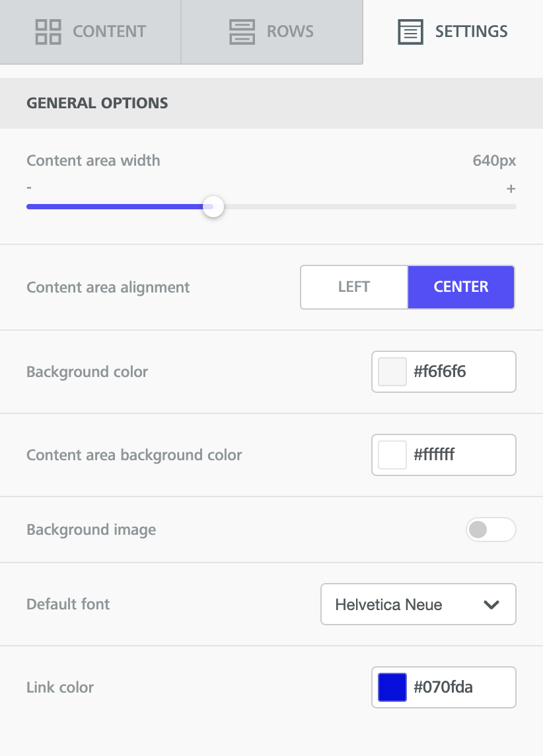Screen dimensions: 543x756
Task: Click the content area width slider handle
Action: (x=213, y=207)
